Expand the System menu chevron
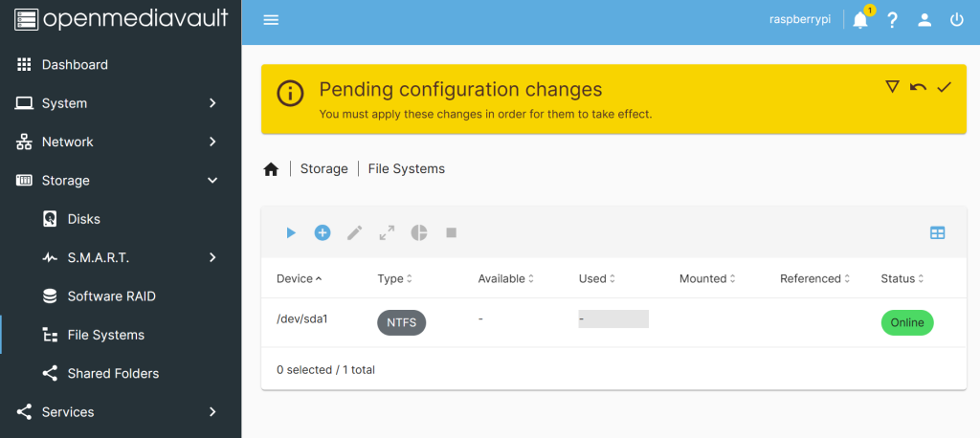Viewport: 980px width, 438px height. point(212,103)
